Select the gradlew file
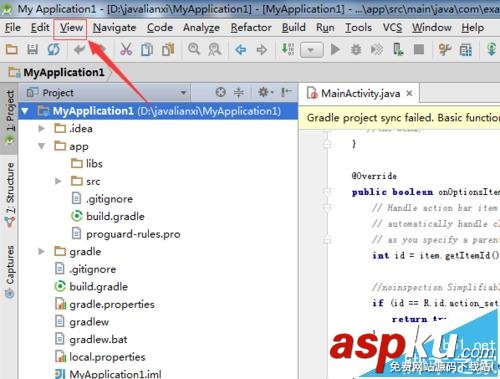Screen dimensions: 500x379 [82, 322]
